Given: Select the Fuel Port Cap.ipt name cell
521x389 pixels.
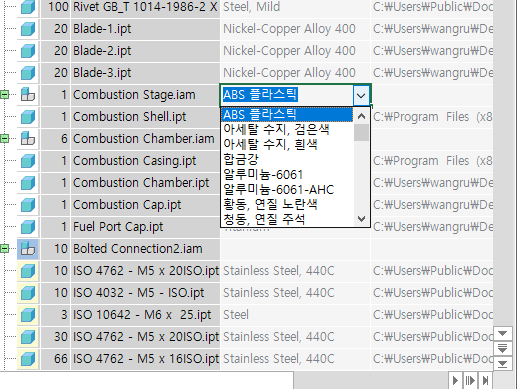Looking at the screenshot, I should pos(145,227).
